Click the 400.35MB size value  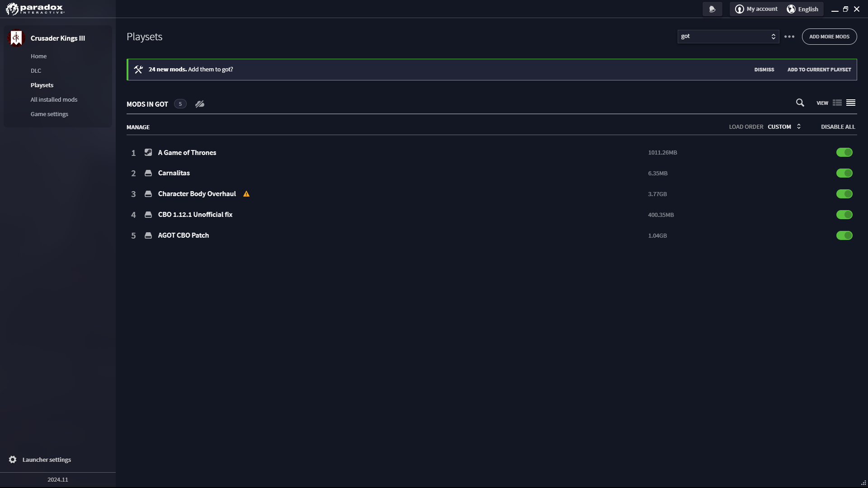pos(661,215)
